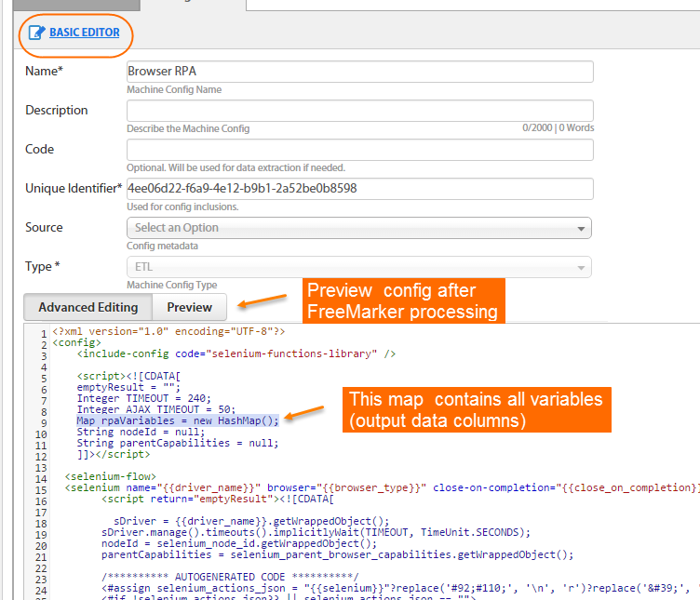Image resolution: width=700 pixels, height=600 pixels.
Task: Click the 0/2000 | 0 Words counter
Action: tap(558, 127)
